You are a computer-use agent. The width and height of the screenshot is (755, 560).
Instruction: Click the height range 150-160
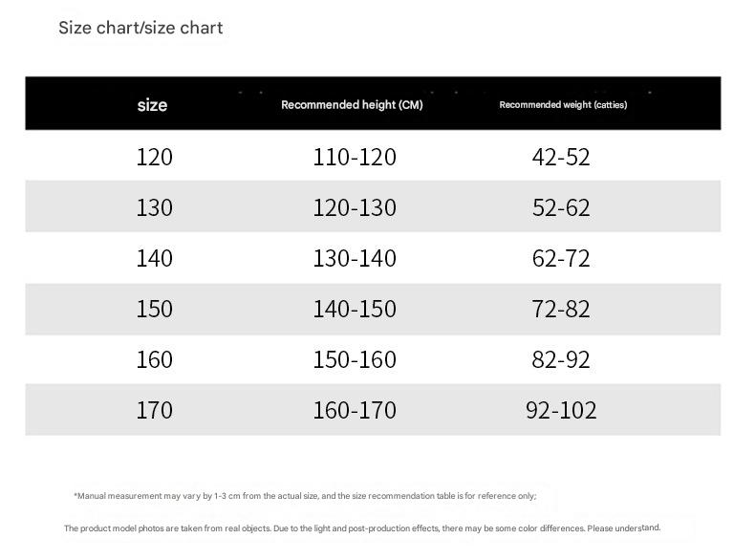tap(355, 359)
